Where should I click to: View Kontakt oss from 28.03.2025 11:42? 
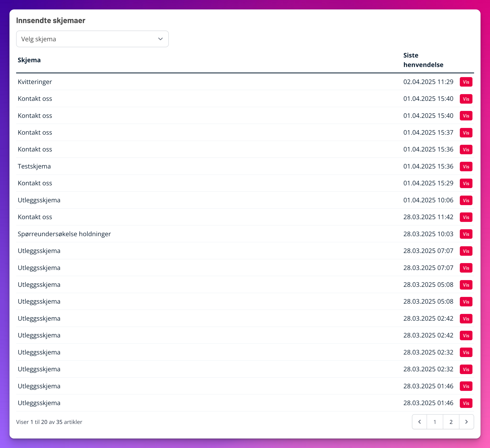pyautogui.click(x=466, y=217)
